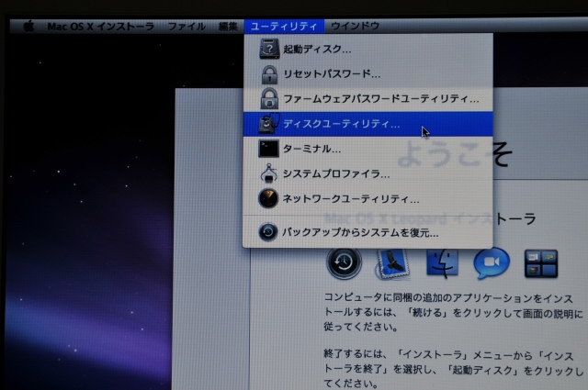Click the Time Machine icon in installer
This screenshot has width=588, height=390.
point(344,263)
